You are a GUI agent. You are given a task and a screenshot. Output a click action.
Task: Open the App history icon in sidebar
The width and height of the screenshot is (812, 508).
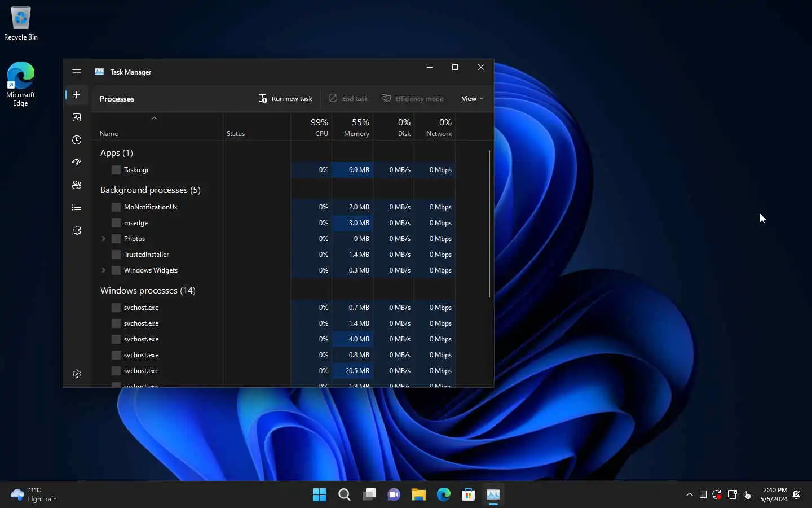(77, 140)
